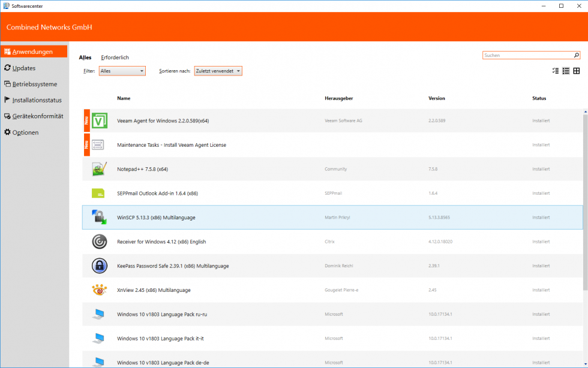Image resolution: width=588 pixels, height=368 pixels.
Task: Switch to list view layout
Action: point(566,71)
